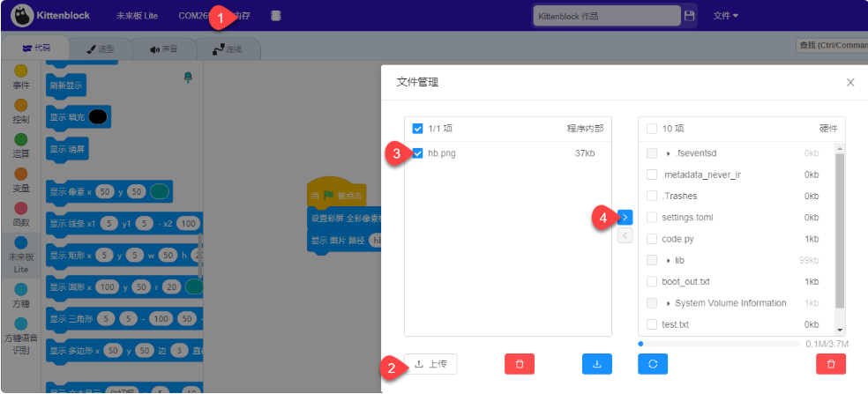Viewport: 868px width, 394px height.
Task: Refresh the hardware file list
Action: tap(653, 364)
